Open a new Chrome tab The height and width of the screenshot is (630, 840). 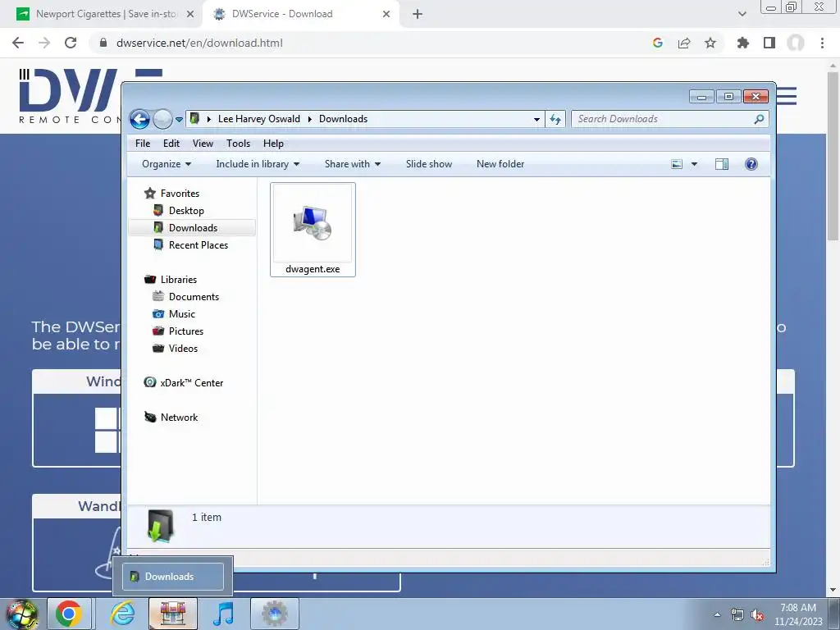pos(418,15)
